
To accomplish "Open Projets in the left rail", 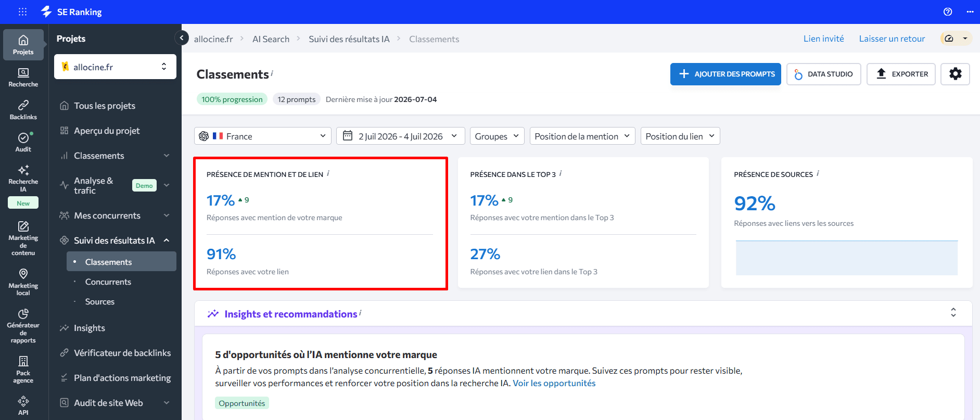I will pos(23,45).
